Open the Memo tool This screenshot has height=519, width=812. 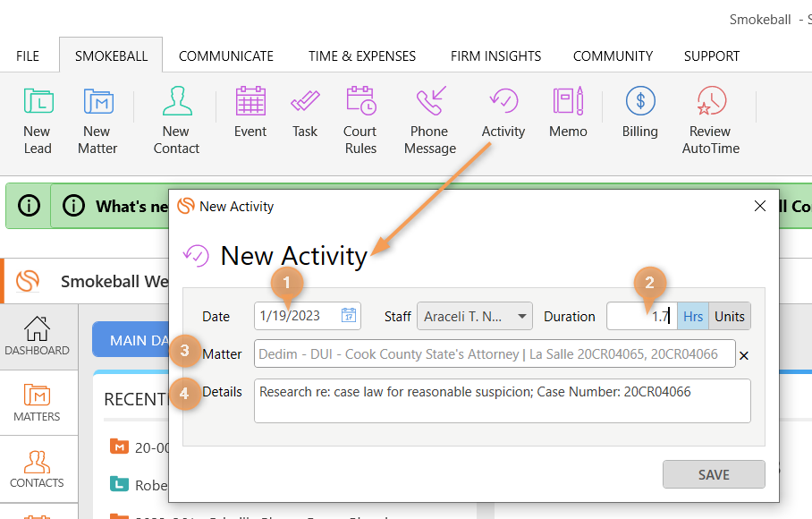[x=568, y=113]
